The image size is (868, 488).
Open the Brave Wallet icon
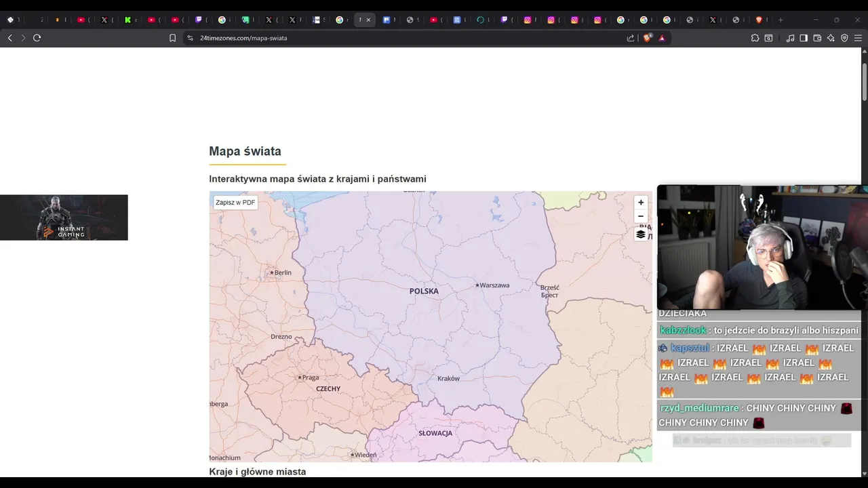click(817, 38)
